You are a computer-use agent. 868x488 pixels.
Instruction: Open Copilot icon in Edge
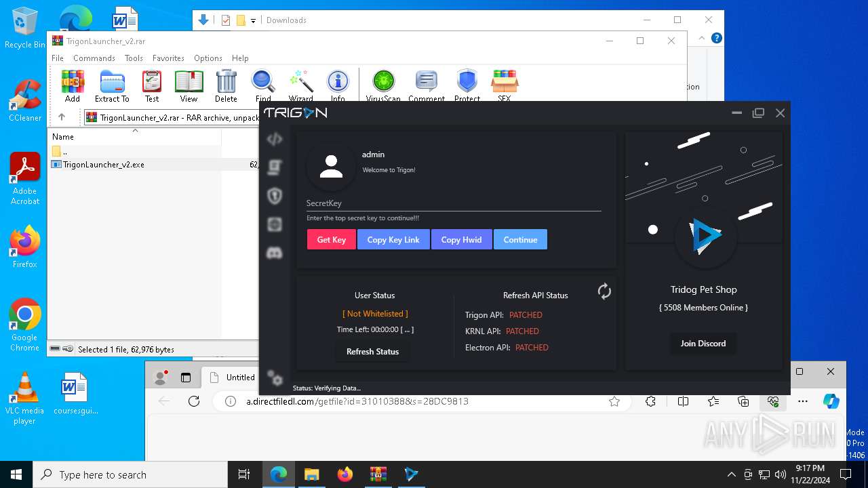(831, 401)
